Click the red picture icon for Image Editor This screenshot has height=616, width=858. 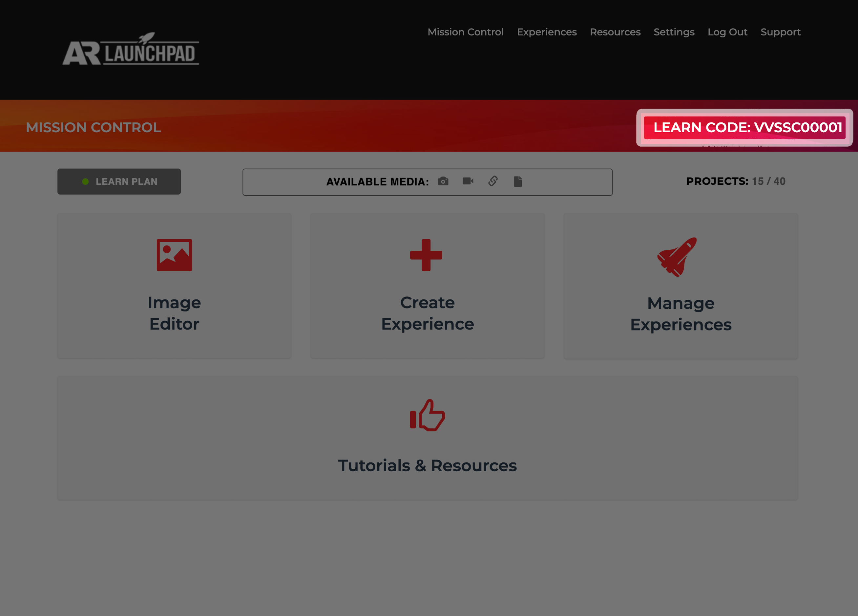[175, 255]
